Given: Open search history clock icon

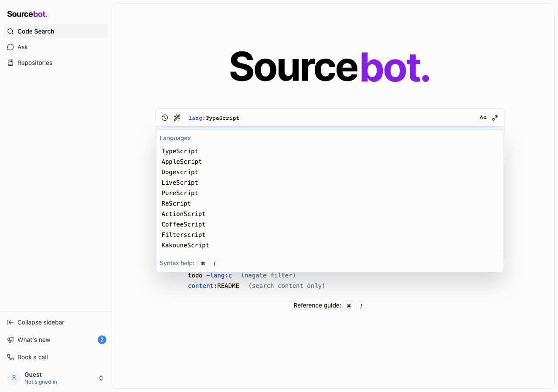Looking at the screenshot, I should pyautogui.click(x=165, y=118).
